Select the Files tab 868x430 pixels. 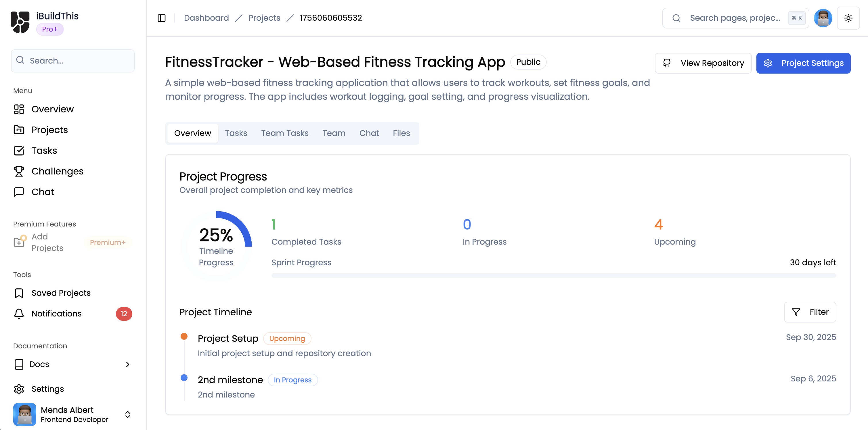tap(401, 133)
